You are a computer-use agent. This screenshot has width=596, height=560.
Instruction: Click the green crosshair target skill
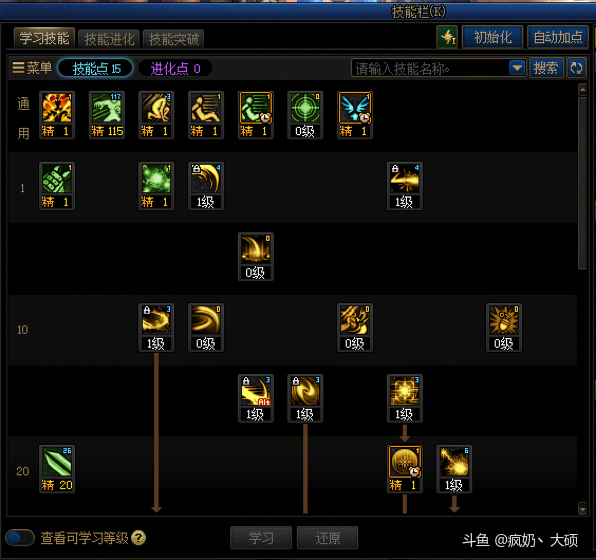tap(305, 108)
